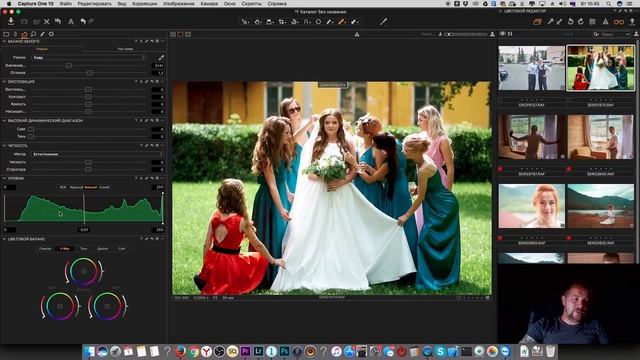The height and width of the screenshot is (360, 640).
Task: Click the Import images toolbar icon
Action: [x=11, y=21]
